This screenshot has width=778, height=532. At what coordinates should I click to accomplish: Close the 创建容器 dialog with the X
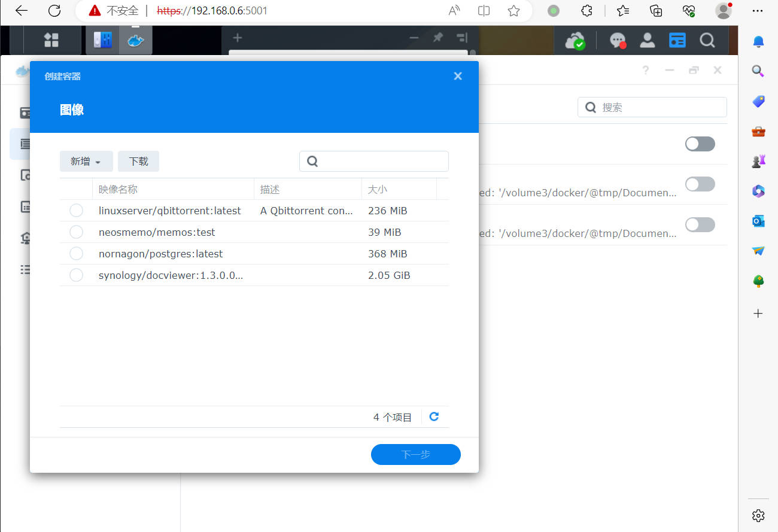(458, 76)
